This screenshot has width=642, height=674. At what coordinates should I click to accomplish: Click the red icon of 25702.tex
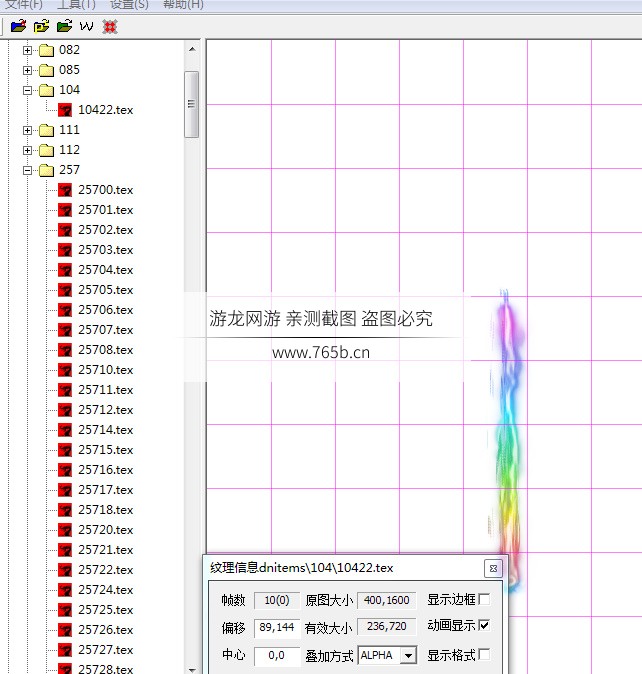coord(65,230)
